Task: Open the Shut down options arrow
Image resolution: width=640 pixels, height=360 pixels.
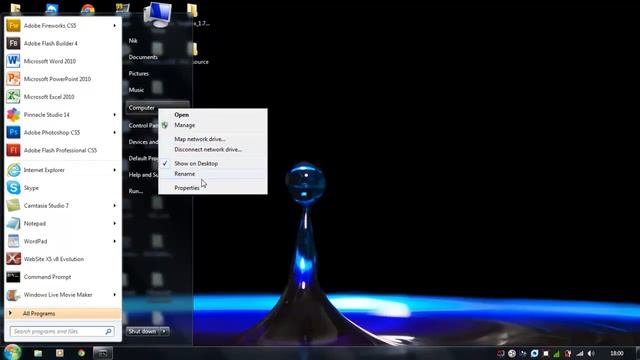Action: coord(164,331)
